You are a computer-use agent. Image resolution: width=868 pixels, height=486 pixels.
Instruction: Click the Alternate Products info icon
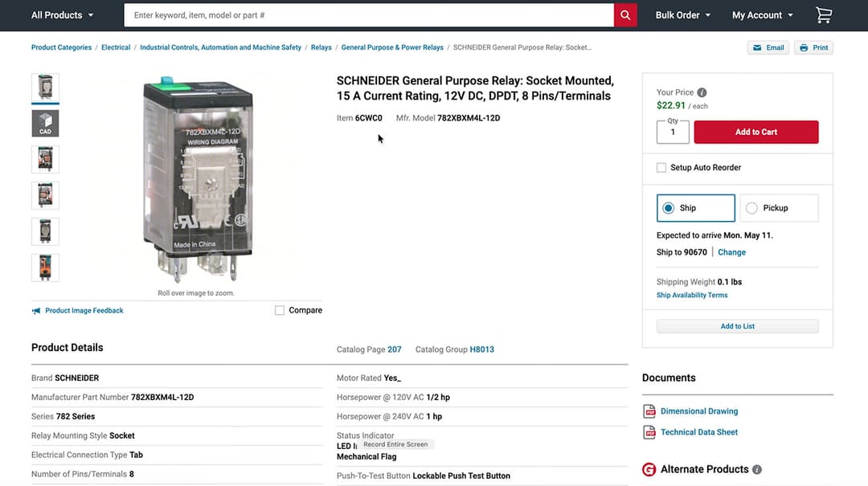tap(757, 469)
